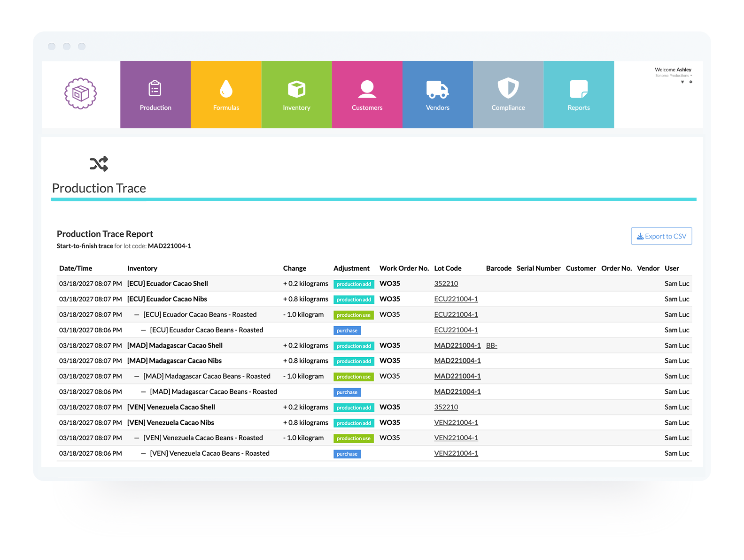Go to the Compliance menu label

(508, 107)
